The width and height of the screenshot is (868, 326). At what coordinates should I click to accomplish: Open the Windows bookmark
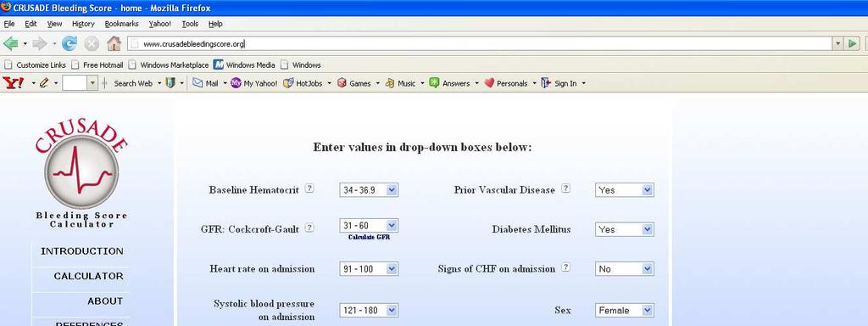click(x=301, y=65)
